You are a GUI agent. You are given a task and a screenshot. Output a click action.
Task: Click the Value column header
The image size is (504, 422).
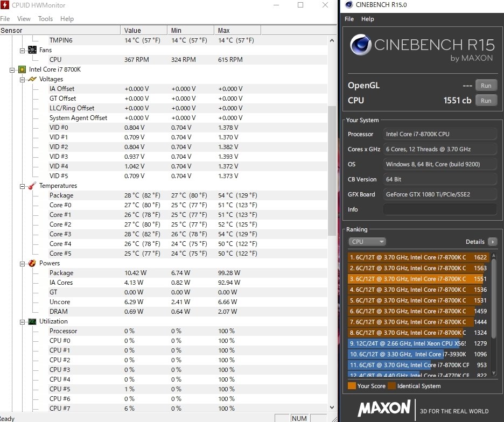(144, 30)
